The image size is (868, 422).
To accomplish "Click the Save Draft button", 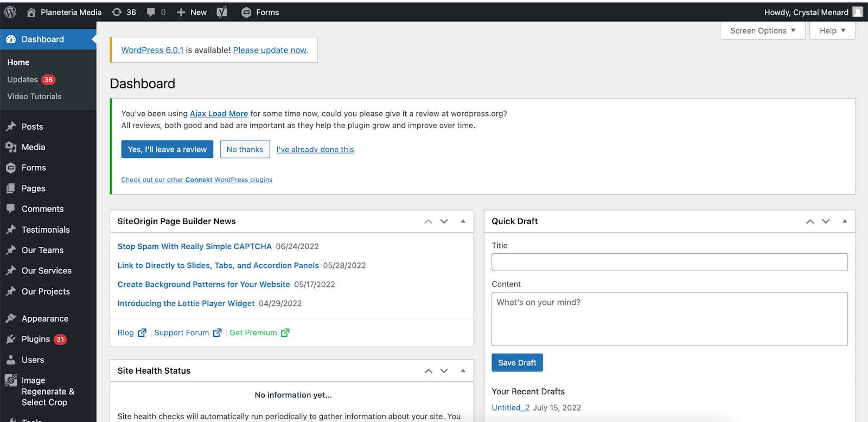I will [517, 362].
